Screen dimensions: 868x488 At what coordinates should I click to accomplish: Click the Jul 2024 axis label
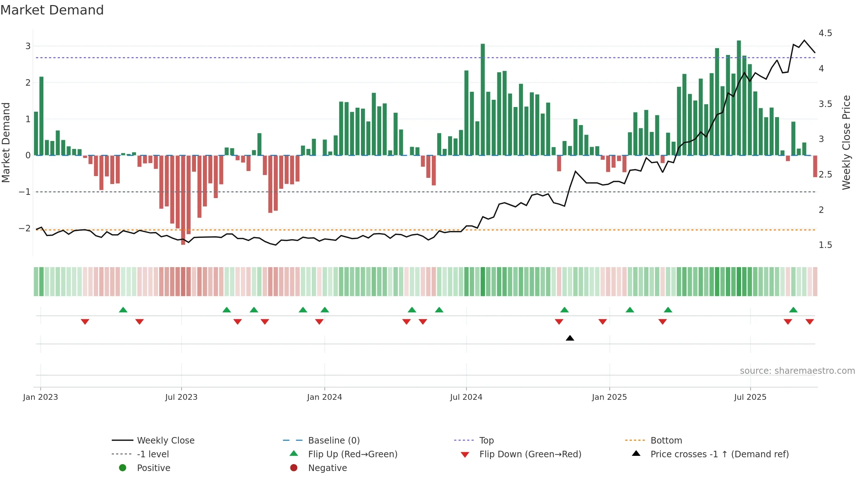466,397
